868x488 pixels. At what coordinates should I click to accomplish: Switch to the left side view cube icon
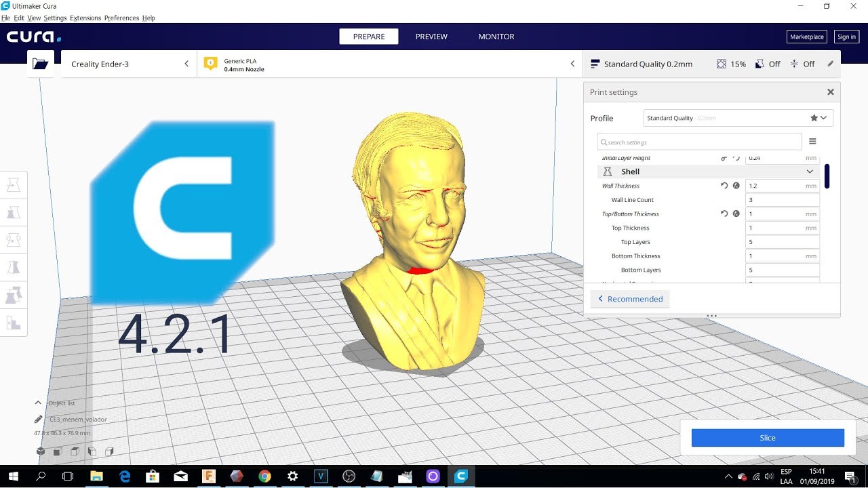click(92, 451)
